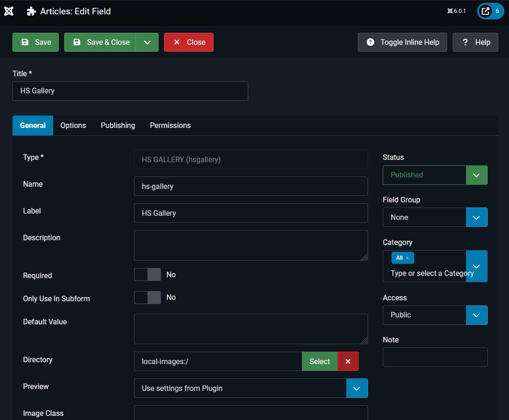Click Select to choose a directory
This screenshot has height=420, width=509.
pyautogui.click(x=320, y=361)
